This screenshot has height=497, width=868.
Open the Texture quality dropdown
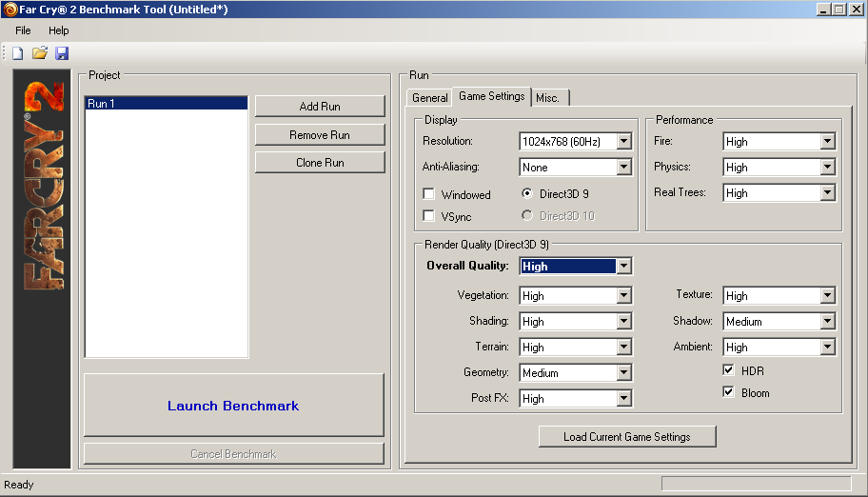(x=779, y=296)
